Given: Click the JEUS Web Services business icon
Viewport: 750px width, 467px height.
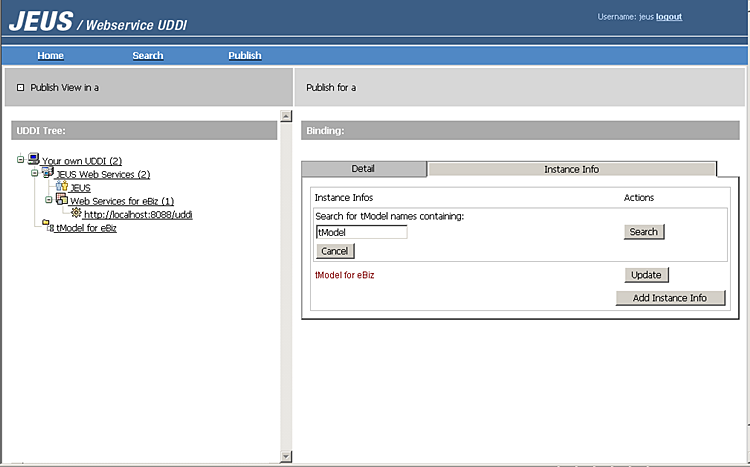Looking at the screenshot, I should pos(47,173).
